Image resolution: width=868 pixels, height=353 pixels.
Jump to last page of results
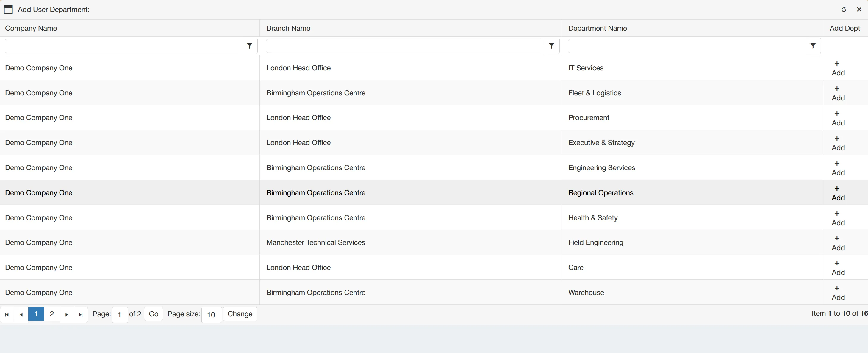pyautogui.click(x=81, y=315)
